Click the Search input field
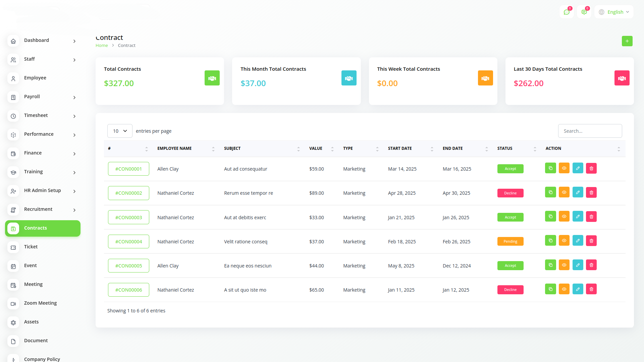 pos(590,131)
